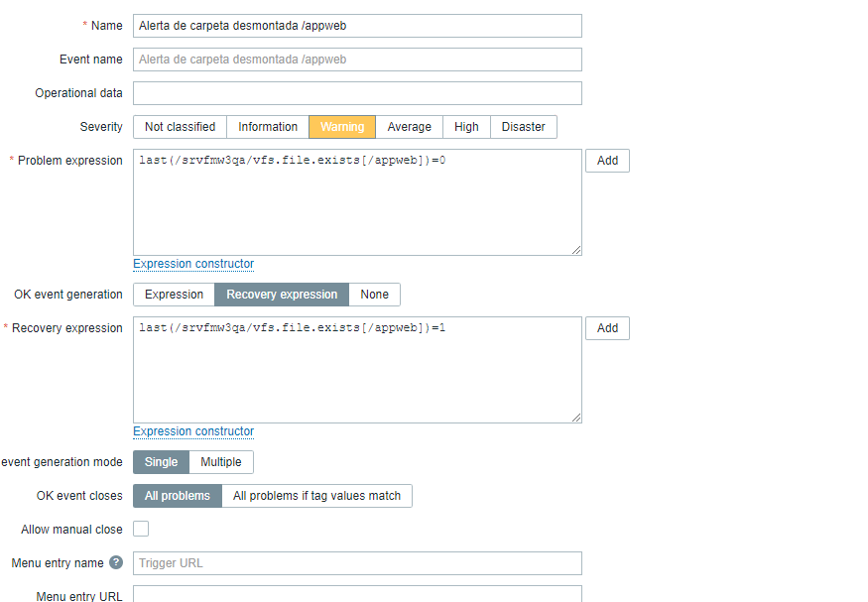The height and width of the screenshot is (602, 868).
Task: Set severity to Average
Action: tap(409, 127)
